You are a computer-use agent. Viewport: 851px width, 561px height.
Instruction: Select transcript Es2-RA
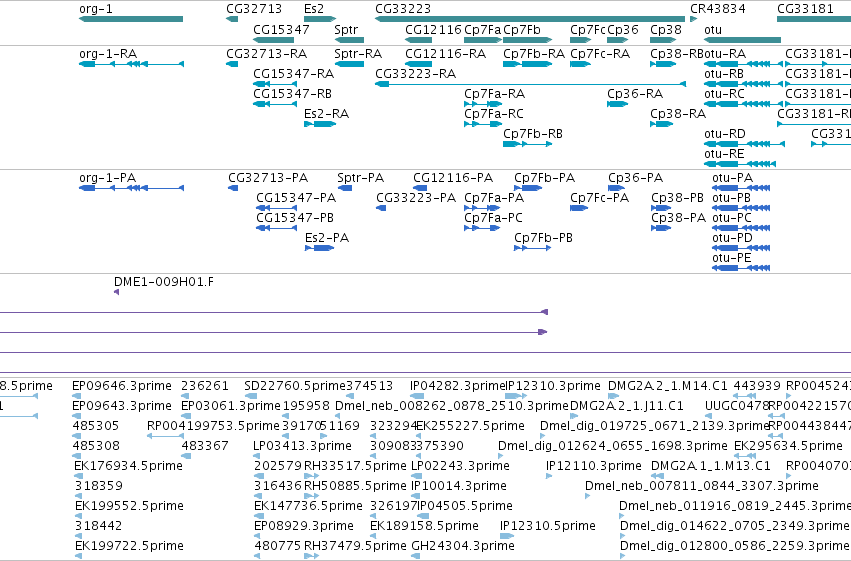320,124
